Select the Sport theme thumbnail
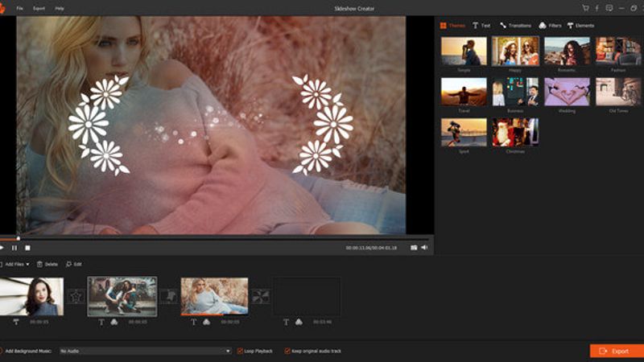The height and width of the screenshot is (362, 644). [x=464, y=133]
